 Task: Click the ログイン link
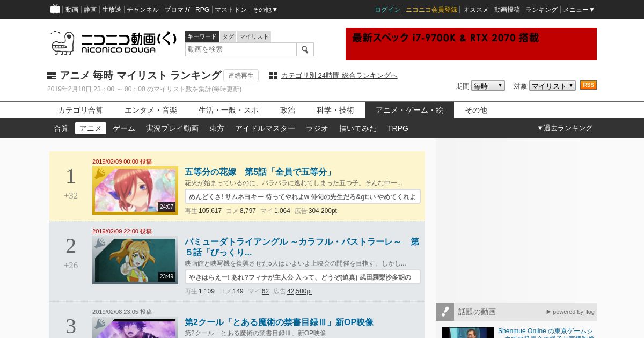[387, 10]
